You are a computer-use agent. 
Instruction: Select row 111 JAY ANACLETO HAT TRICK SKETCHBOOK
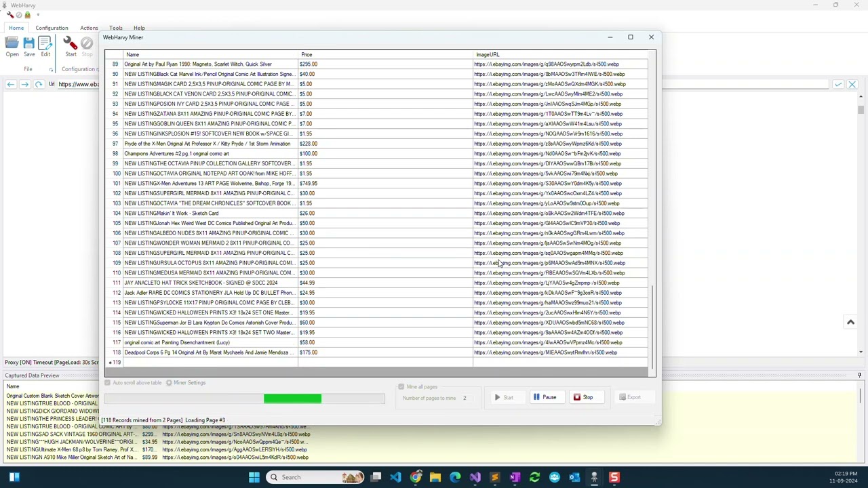coord(376,283)
